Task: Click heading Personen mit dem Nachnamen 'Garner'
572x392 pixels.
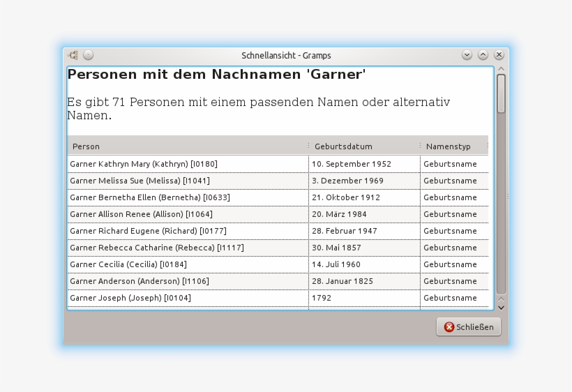Action: (216, 75)
